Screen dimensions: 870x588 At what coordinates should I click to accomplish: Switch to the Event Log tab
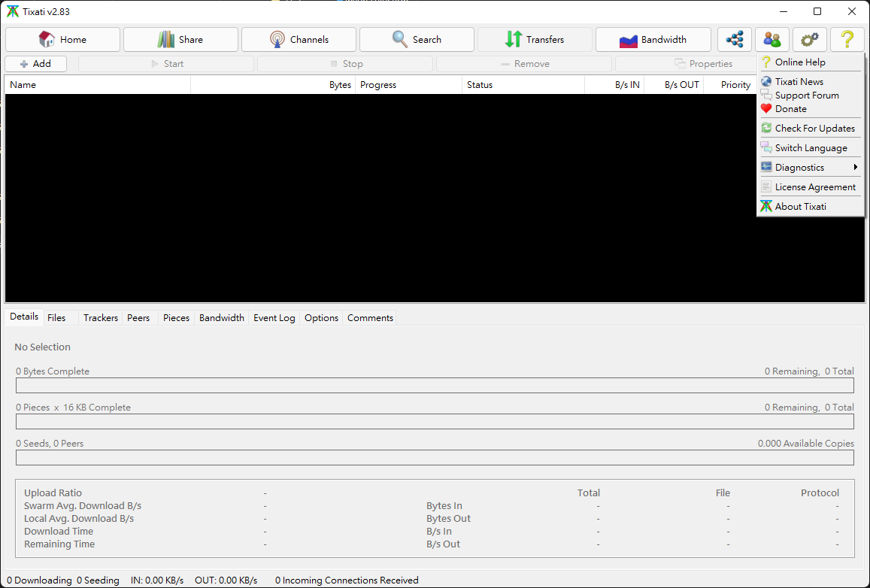coord(274,318)
